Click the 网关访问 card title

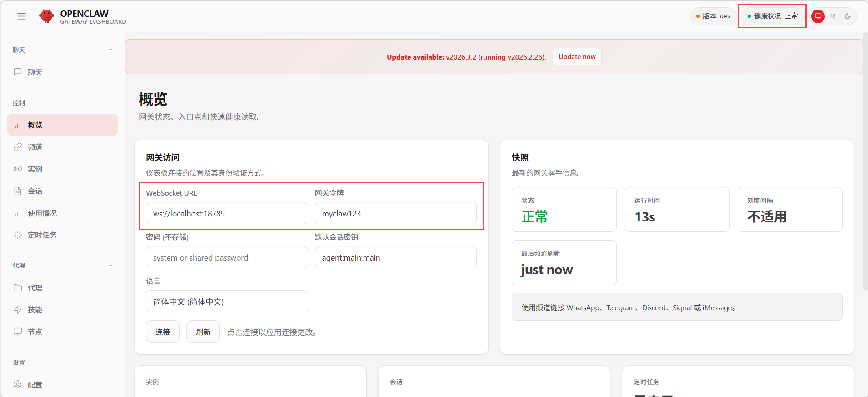pos(163,157)
